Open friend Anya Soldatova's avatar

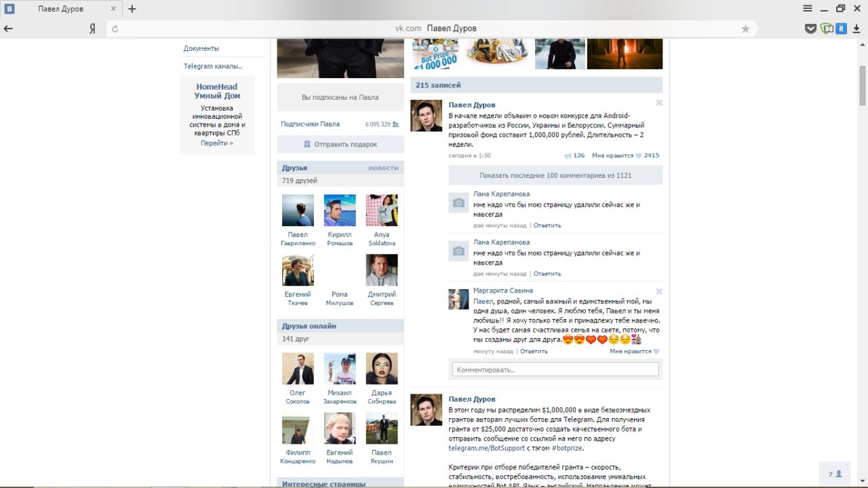pos(382,210)
